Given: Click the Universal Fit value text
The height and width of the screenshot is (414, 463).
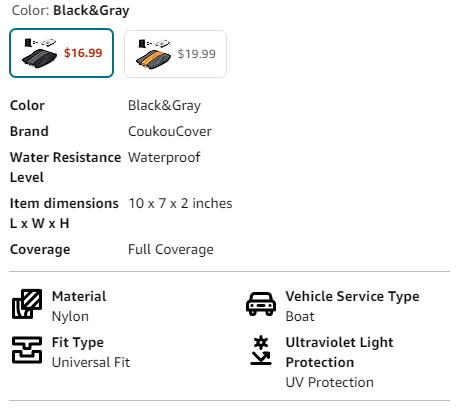Looking at the screenshot, I should pos(91,362).
